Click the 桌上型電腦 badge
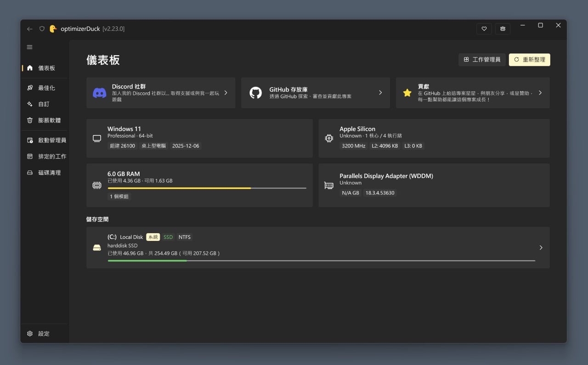 [153, 146]
